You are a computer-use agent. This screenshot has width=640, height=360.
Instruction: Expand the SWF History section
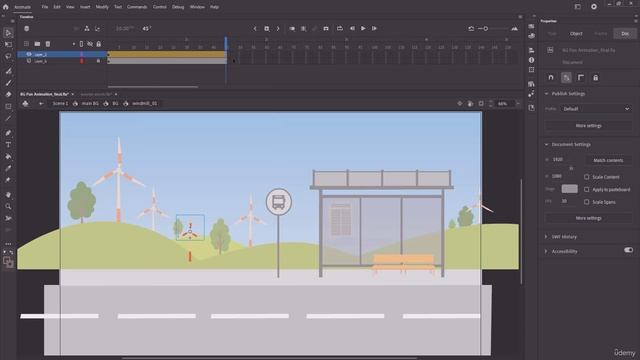pos(547,237)
